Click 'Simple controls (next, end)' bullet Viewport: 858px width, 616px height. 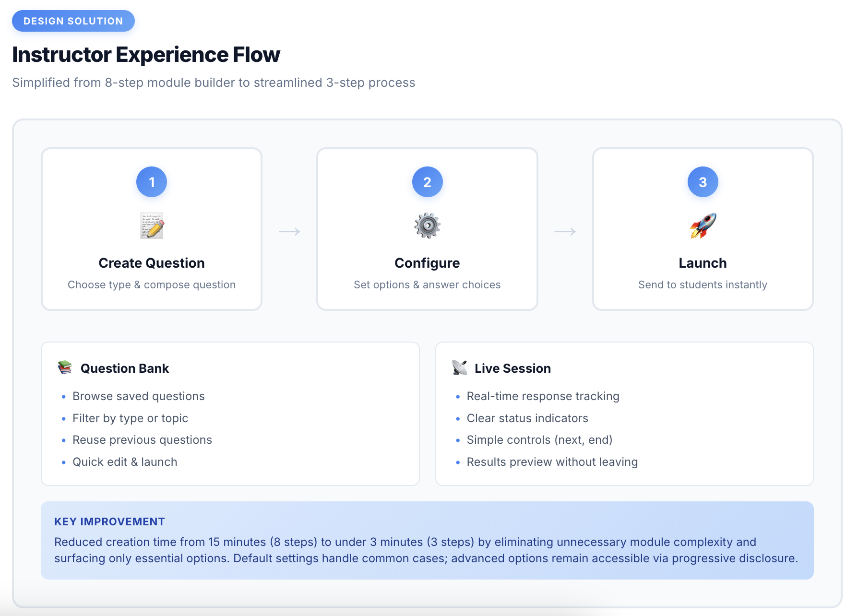click(539, 440)
